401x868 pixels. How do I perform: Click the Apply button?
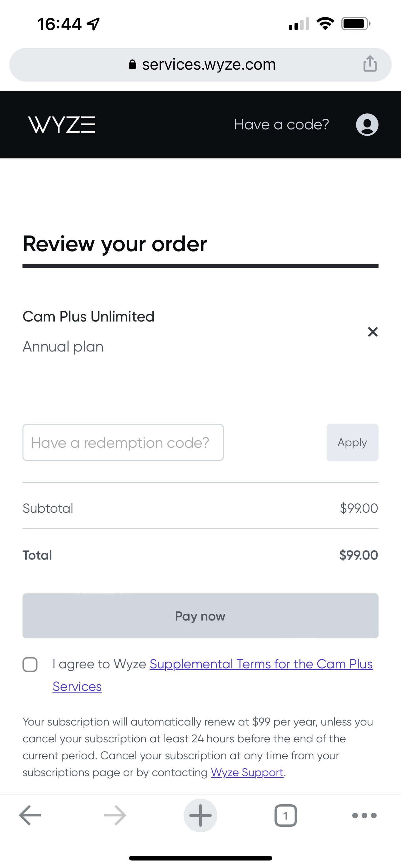click(x=352, y=442)
